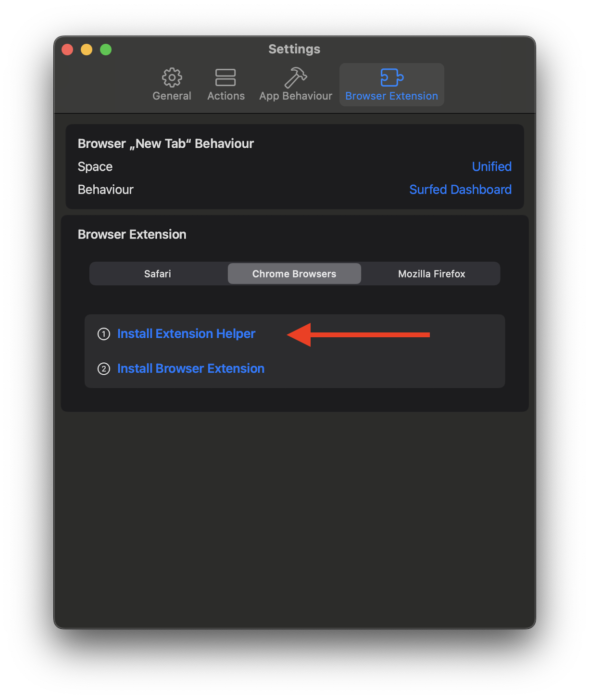Viewport: 589px width, 700px height.
Task: Open the General settings gear tab
Action: (x=172, y=85)
